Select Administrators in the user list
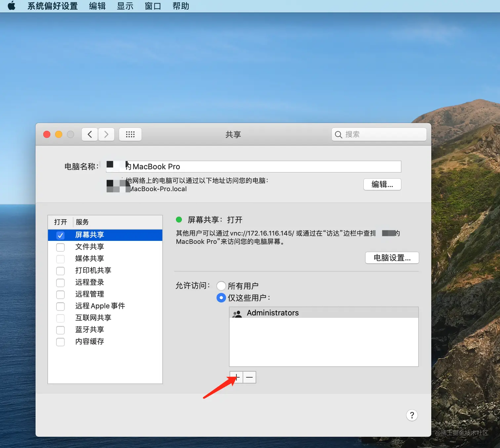Viewport: 500px width, 448px height. (324, 313)
